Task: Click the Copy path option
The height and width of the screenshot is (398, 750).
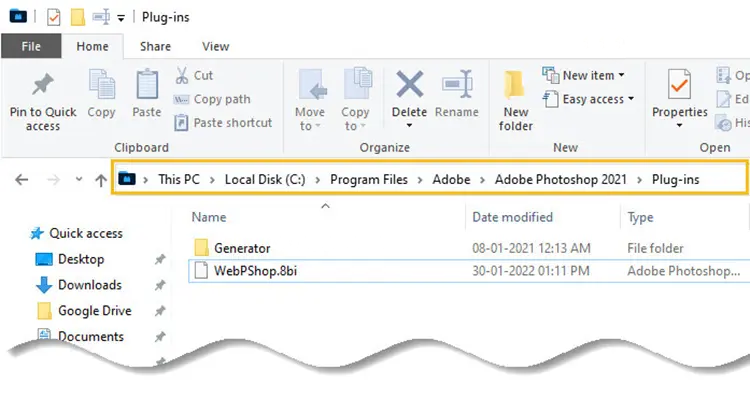Action: (212, 99)
